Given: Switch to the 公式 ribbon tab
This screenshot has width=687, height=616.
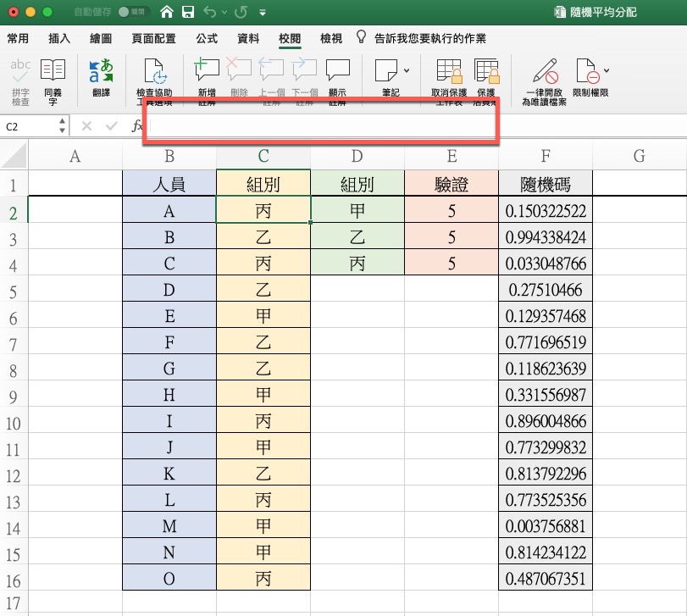Looking at the screenshot, I should pos(207,38).
